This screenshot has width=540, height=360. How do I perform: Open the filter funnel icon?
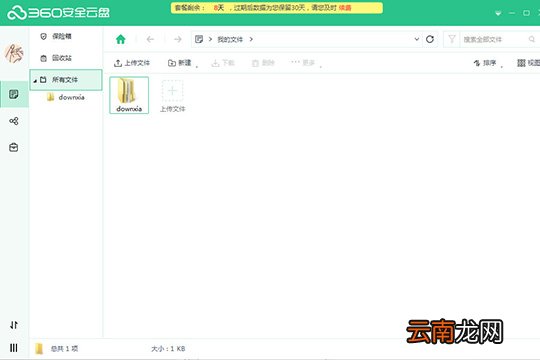point(452,39)
